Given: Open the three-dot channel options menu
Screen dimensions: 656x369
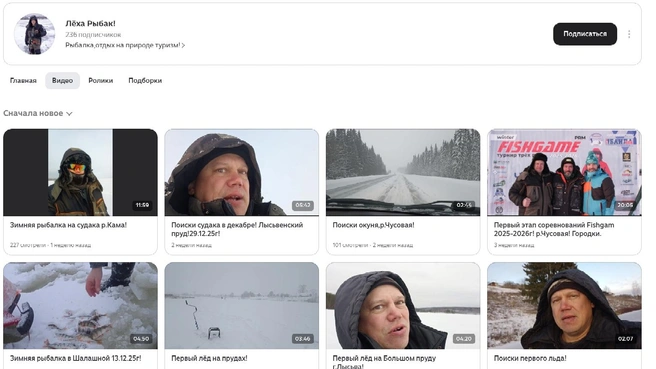Looking at the screenshot, I should coord(629,34).
